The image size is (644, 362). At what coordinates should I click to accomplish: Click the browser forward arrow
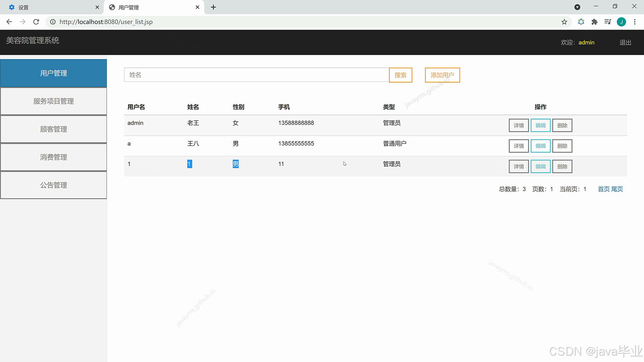click(x=22, y=22)
